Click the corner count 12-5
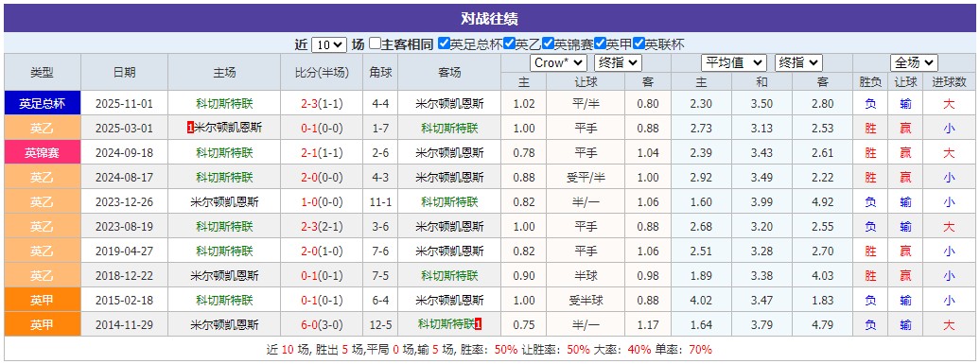This screenshot has height=364, width=980. click(x=380, y=324)
